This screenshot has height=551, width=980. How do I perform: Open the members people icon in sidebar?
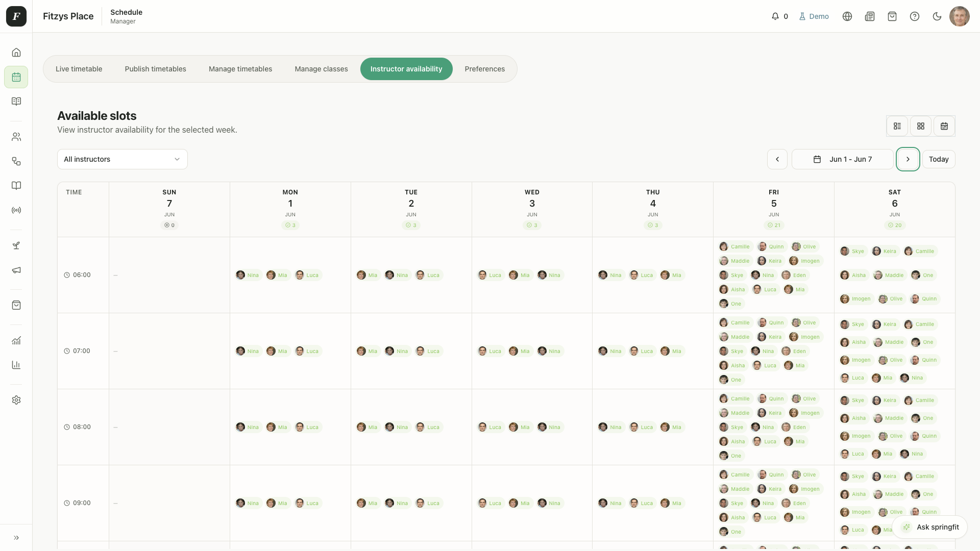pyautogui.click(x=16, y=137)
